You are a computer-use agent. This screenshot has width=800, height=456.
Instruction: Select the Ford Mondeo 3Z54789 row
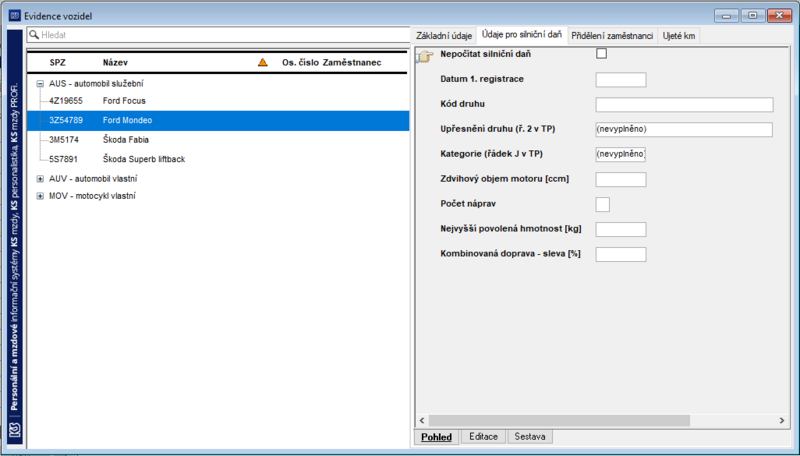click(x=218, y=120)
